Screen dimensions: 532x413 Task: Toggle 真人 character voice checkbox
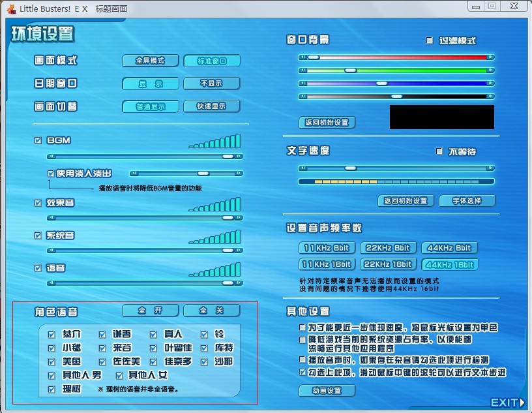pyautogui.click(x=153, y=335)
